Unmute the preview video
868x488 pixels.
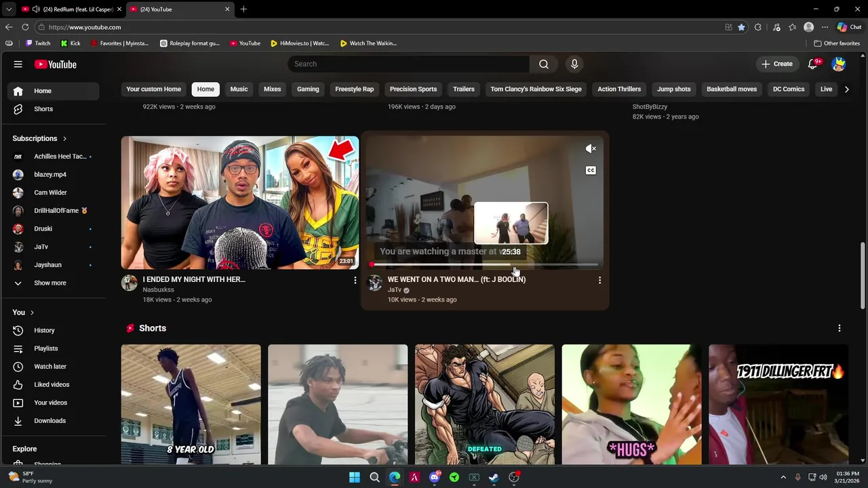pos(591,148)
